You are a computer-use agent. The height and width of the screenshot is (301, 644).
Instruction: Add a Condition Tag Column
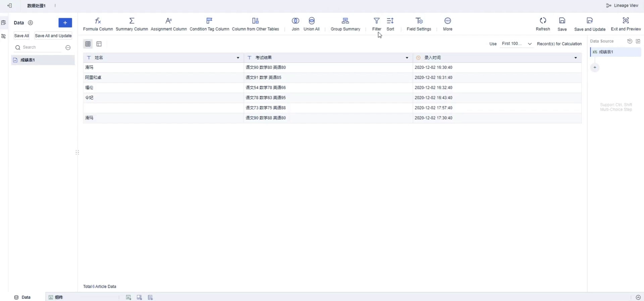209,24
